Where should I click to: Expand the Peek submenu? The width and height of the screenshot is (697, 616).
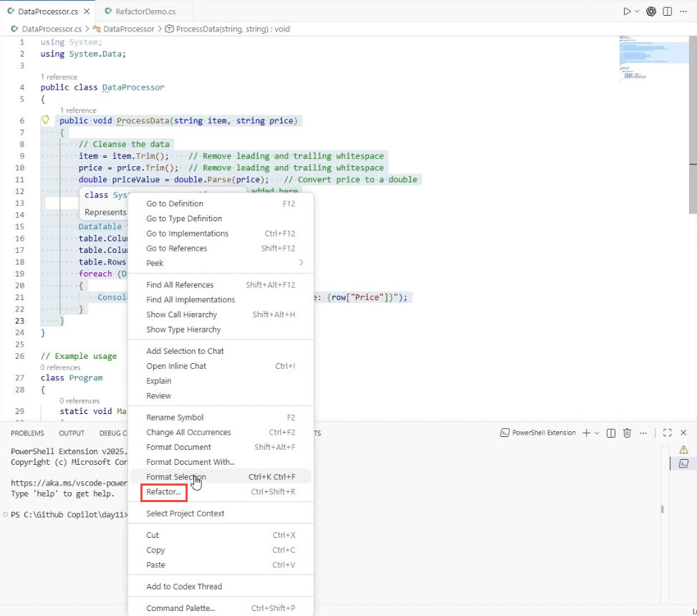(x=221, y=263)
